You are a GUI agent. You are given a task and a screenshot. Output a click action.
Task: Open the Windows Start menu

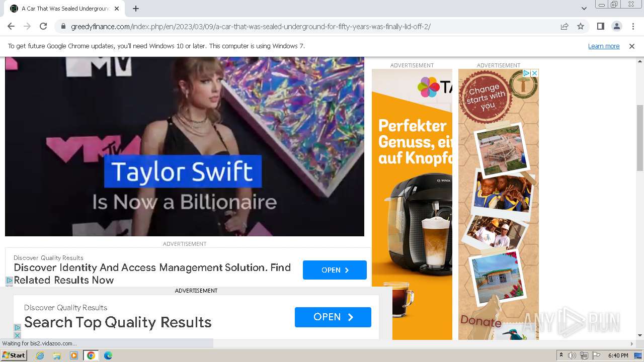click(14, 355)
